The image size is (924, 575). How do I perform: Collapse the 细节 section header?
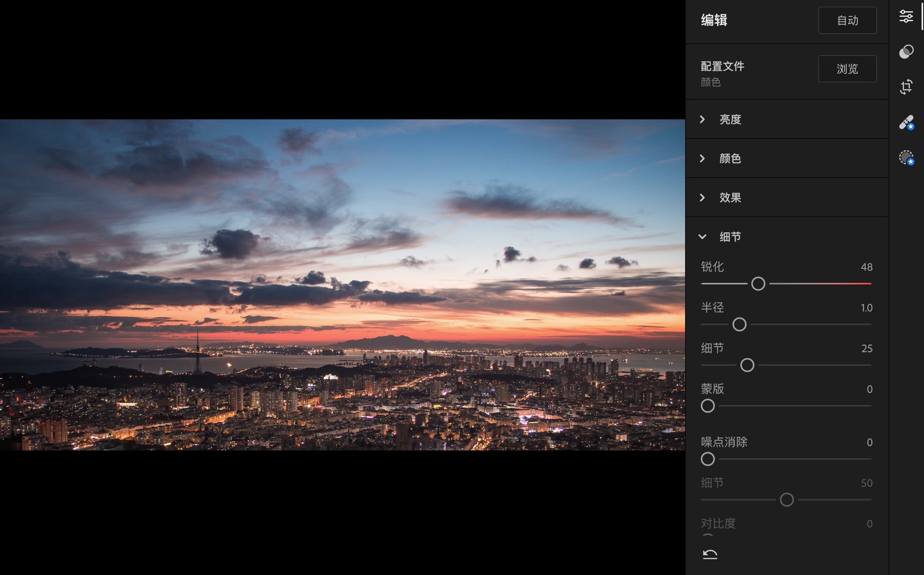pos(730,237)
